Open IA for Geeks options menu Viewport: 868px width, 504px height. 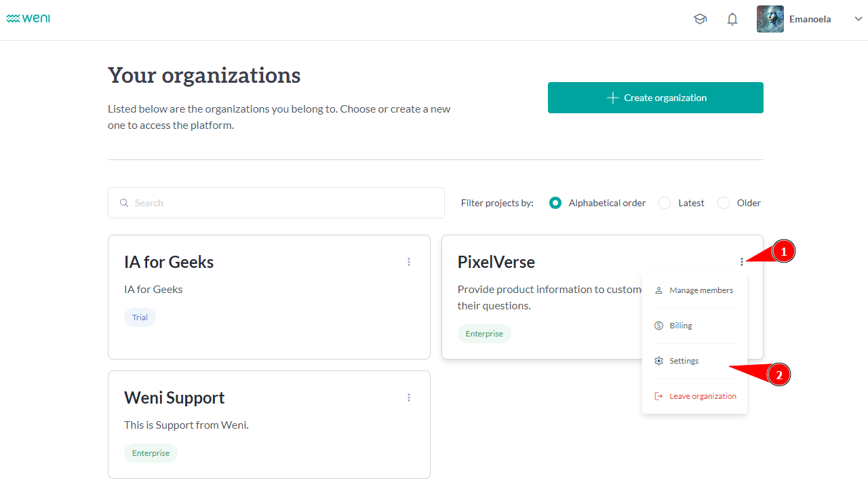(x=409, y=262)
